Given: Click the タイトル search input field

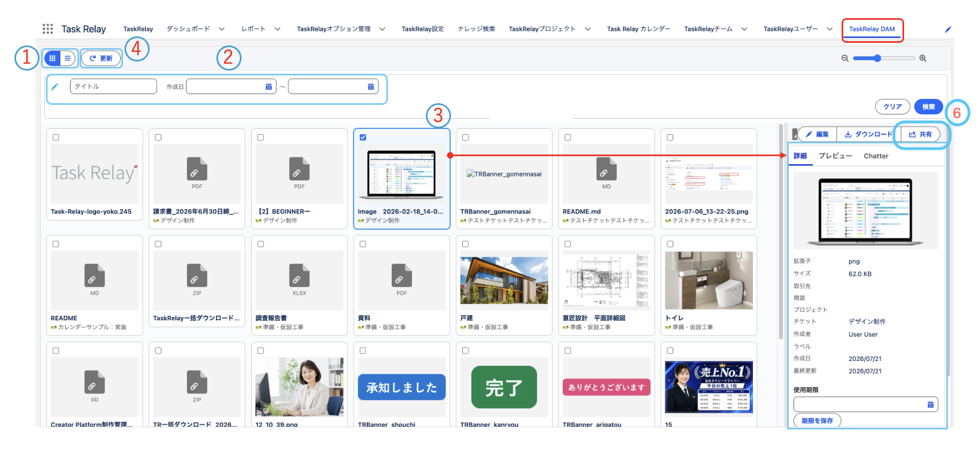Looking at the screenshot, I should coord(113,86).
